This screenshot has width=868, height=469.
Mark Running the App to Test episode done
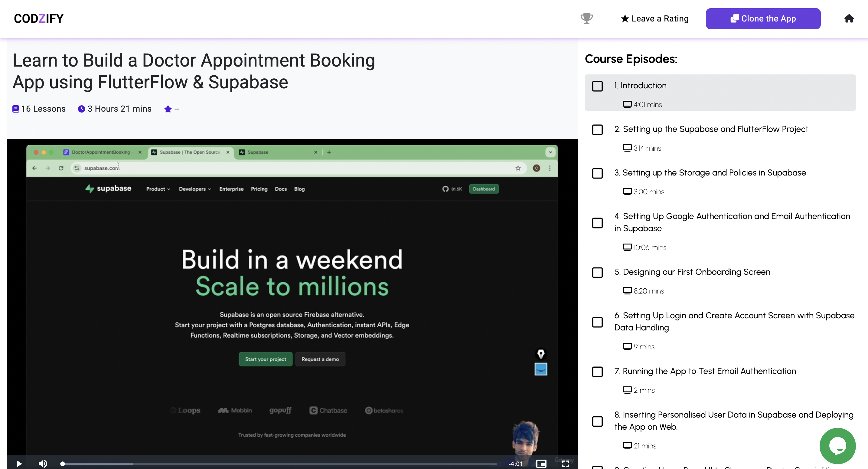(597, 372)
